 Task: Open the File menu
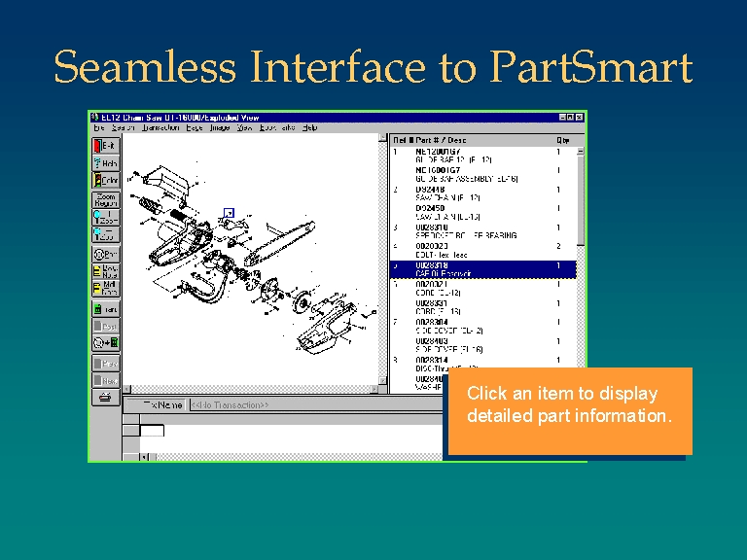pos(99,127)
